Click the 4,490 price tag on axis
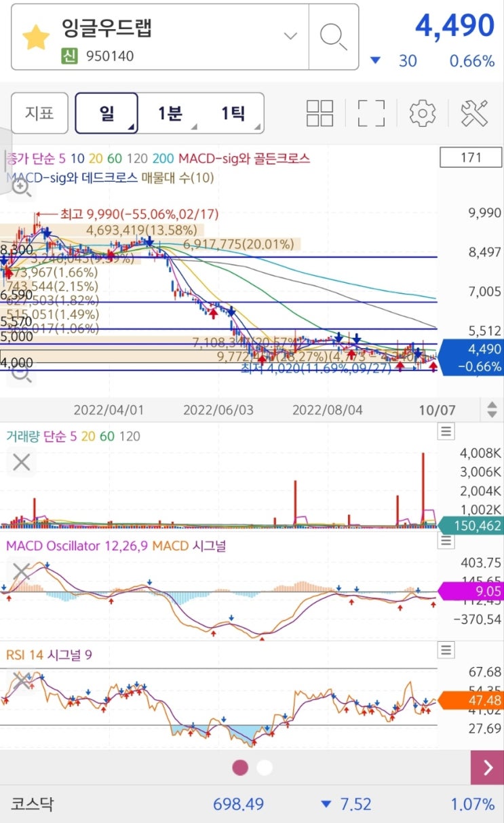The height and width of the screenshot is (823, 504). coord(471,358)
